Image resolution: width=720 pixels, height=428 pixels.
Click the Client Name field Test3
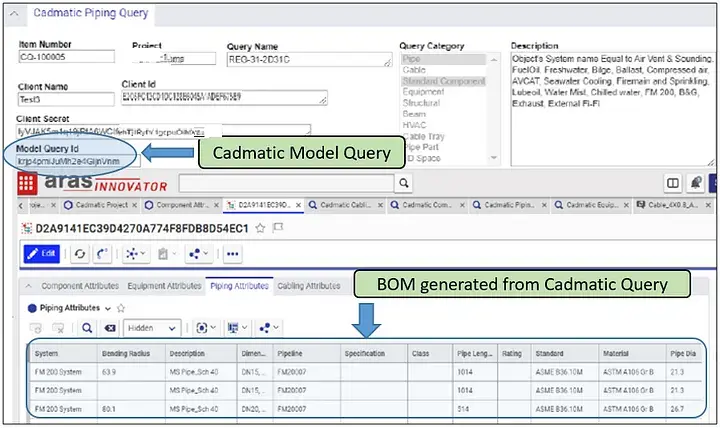click(66, 99)
